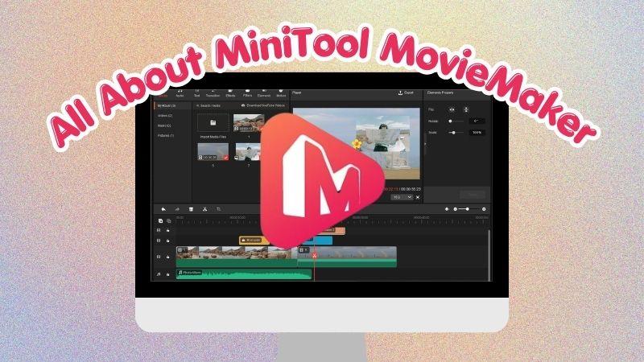Click the Delete trash icon in timeline toolbar
This screenshot has width=644, height=362.
pos(191,209)
